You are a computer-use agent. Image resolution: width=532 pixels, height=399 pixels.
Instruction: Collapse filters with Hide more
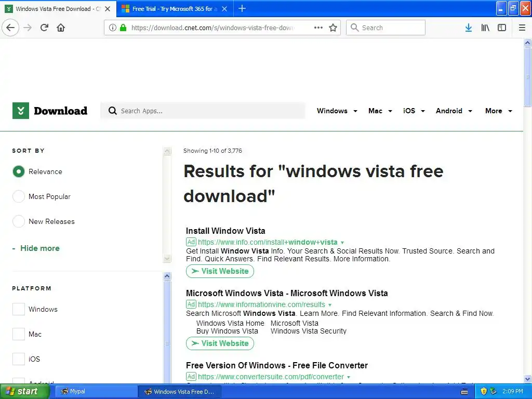point(36,248)
